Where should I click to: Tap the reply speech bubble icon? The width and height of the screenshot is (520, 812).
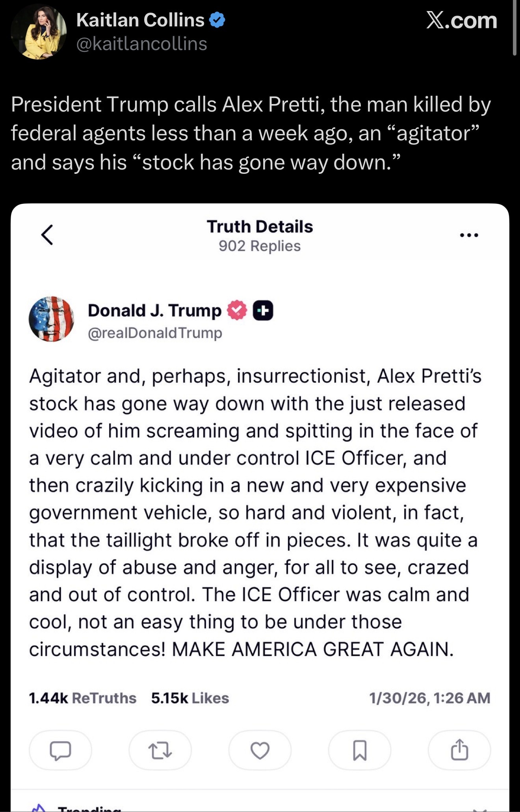[60, 750]
